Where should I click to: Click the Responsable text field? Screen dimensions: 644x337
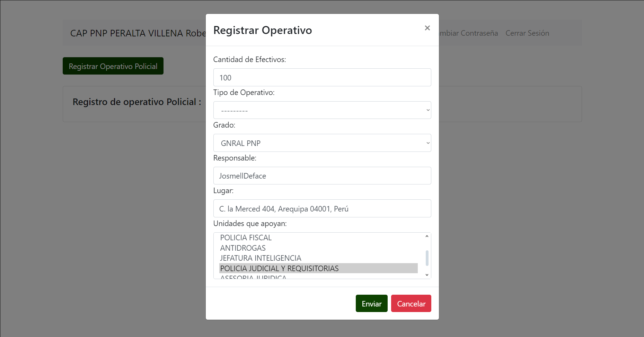322,176
